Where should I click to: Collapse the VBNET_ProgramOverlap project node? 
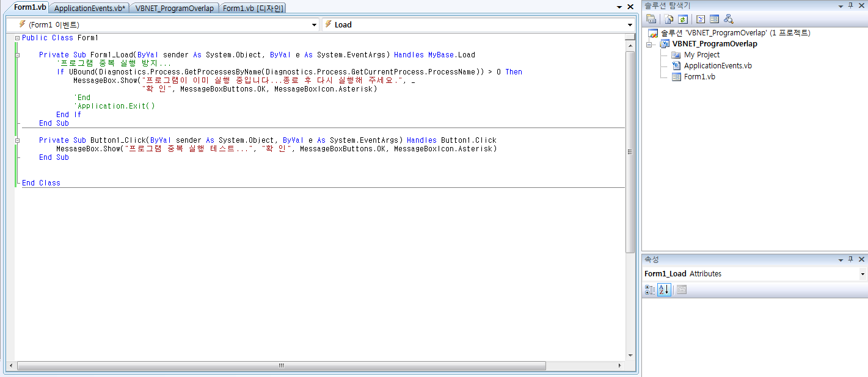(650, 44)
